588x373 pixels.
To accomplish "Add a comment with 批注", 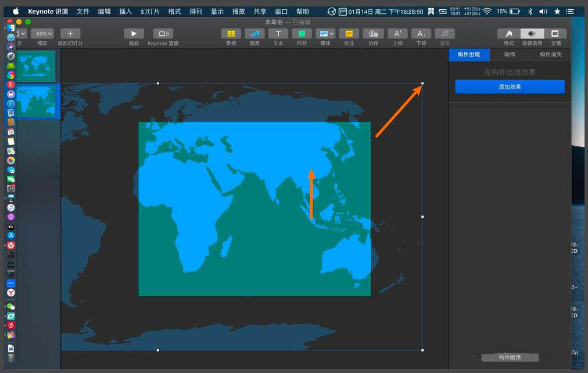I will click(349, 34).
